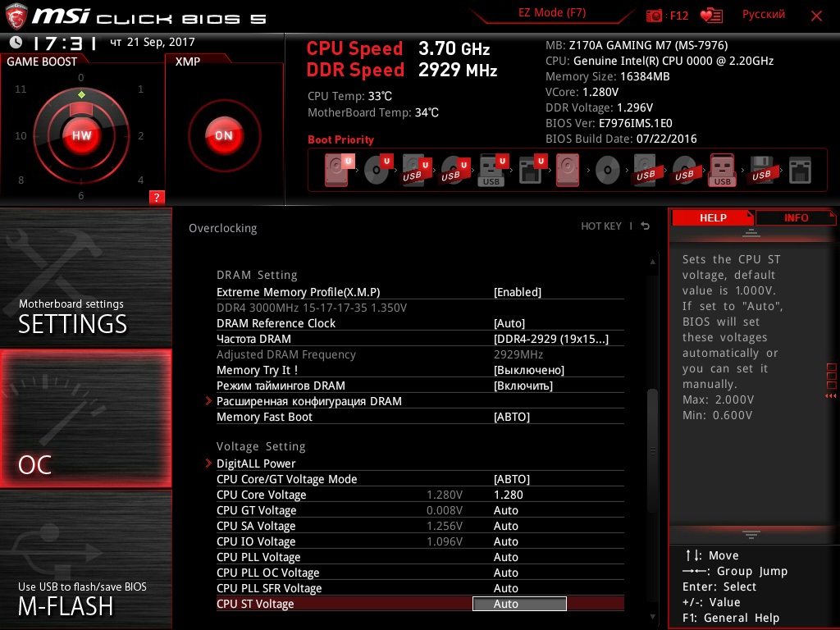Open the SETTINGS motherboard section

pyautogui.click(x=85, y=277)
